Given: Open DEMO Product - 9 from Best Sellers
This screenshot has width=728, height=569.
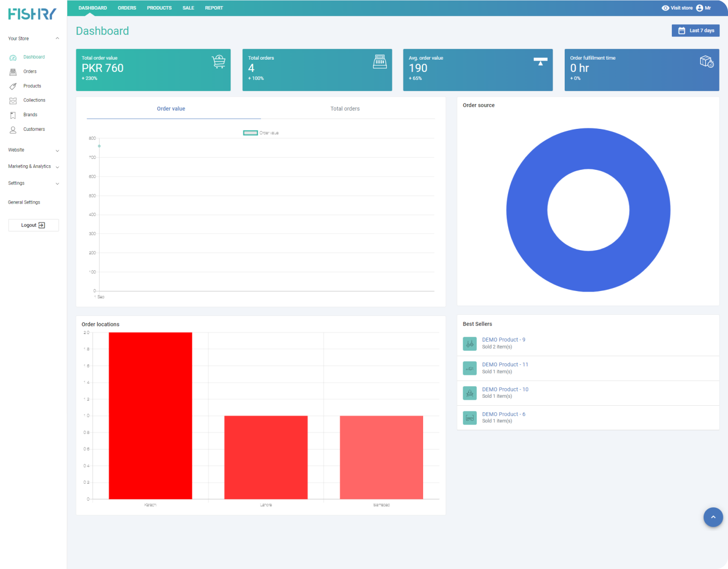Looking at the screenshot, I should (x=504, y=340).
